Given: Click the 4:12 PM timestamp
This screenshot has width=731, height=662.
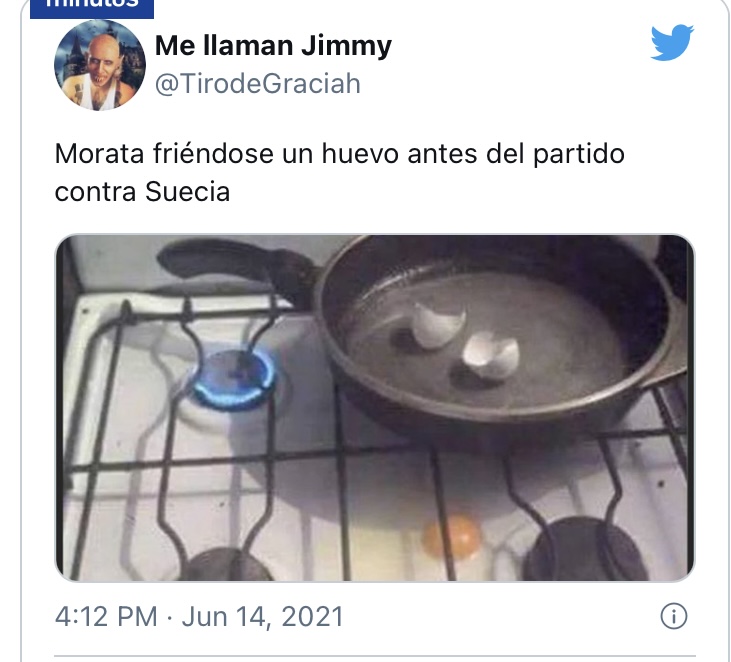Looking at the screenshot, I should [x=106, y=616].
